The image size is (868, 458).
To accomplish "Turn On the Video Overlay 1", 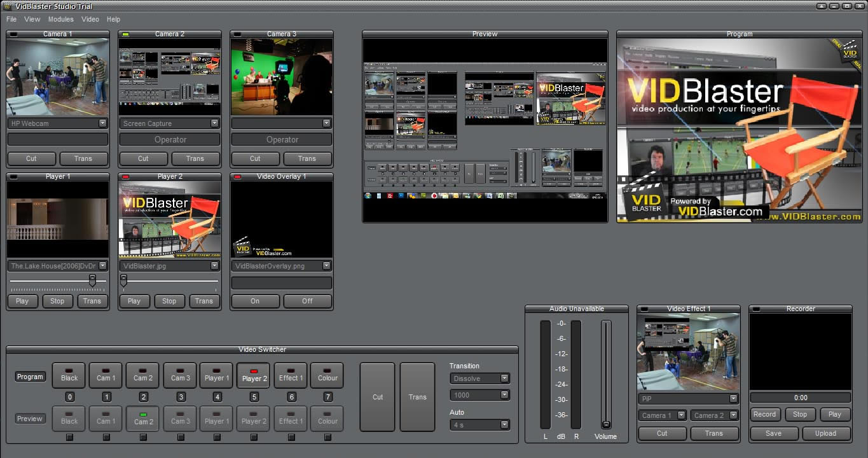I will (255, 301).
